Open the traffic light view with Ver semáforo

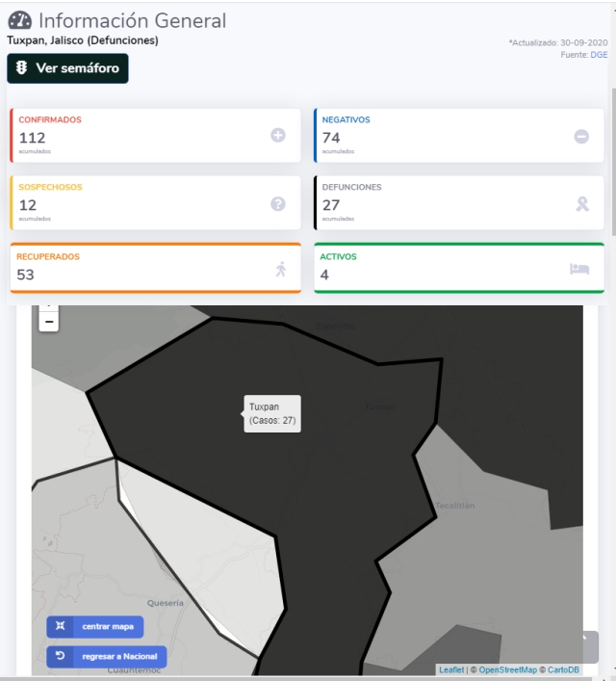click(x=67, y=68)
